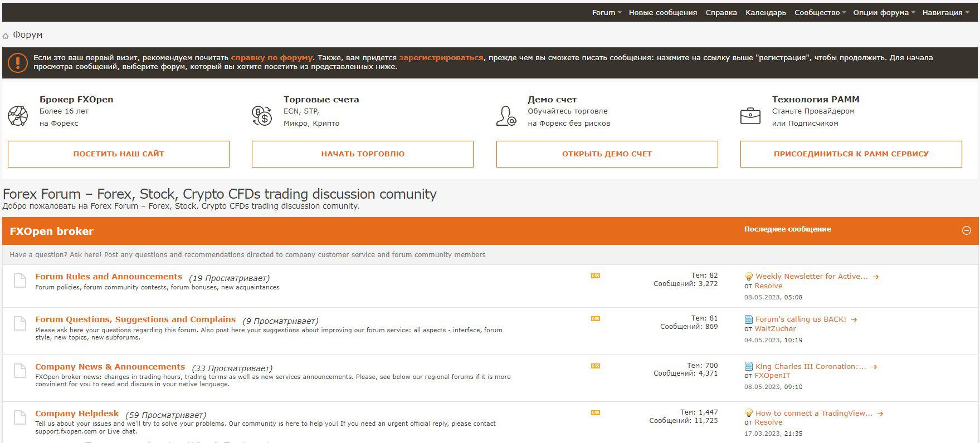The width and height of the screenshot is (980, 443).
Task: Open Календарь in the top navigation
Action: [x=766, y=12]
